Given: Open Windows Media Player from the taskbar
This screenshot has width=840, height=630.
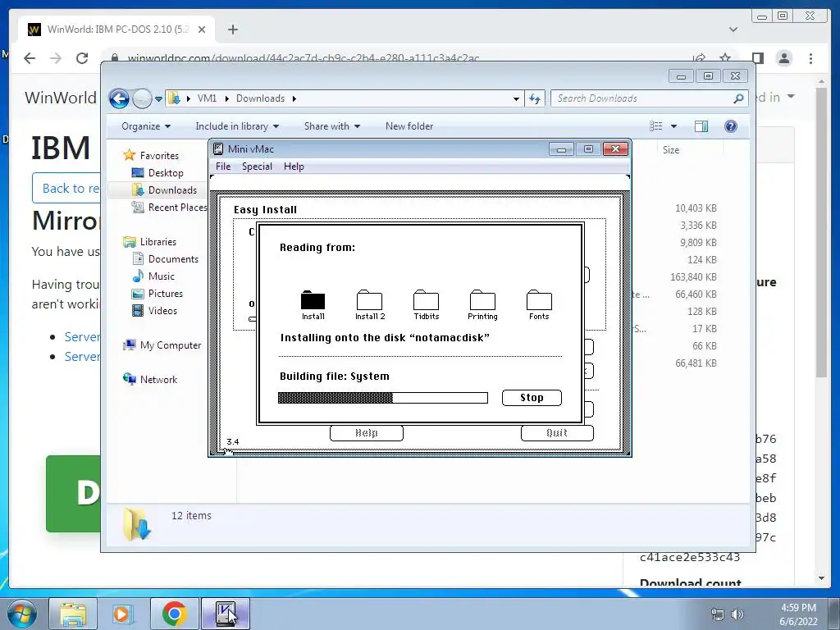Looking at the screenshot, I should tap(123, 614).
